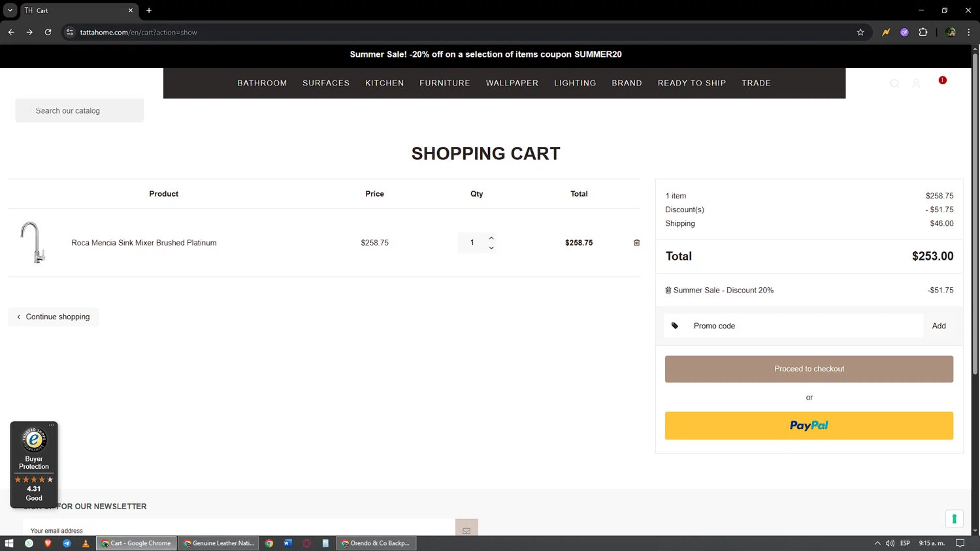Open the Roca Mencia Sink Mixer product link
This screenshot has width=980, height=551.
pos(144,243)
